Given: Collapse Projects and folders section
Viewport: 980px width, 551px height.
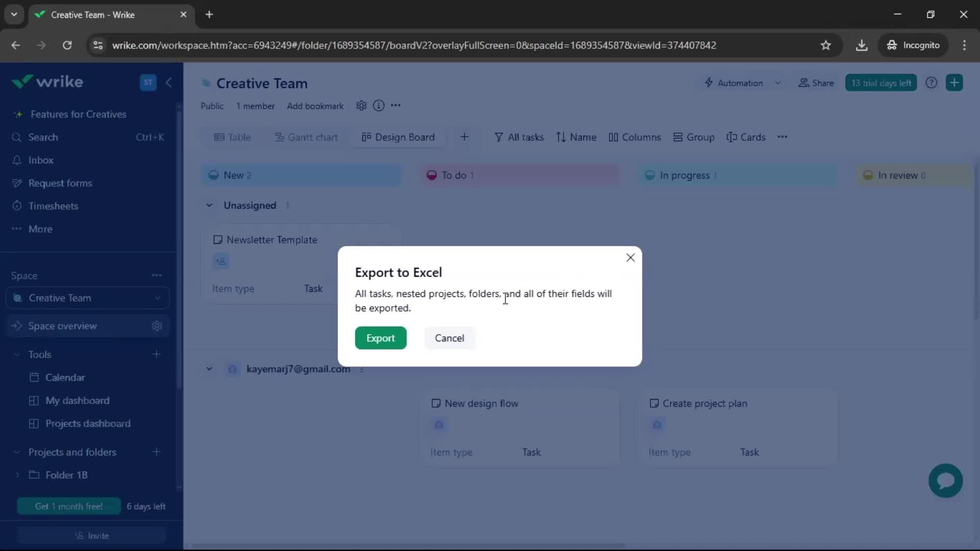Looking at the screenshot, I should coord(17,452).
